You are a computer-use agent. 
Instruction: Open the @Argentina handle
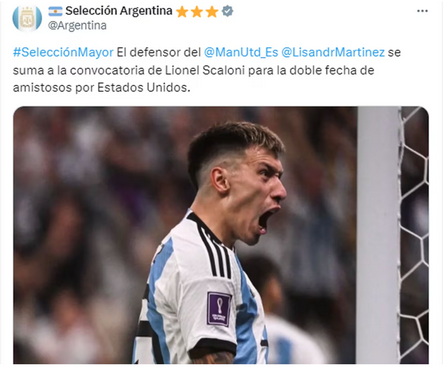[77, 26]
